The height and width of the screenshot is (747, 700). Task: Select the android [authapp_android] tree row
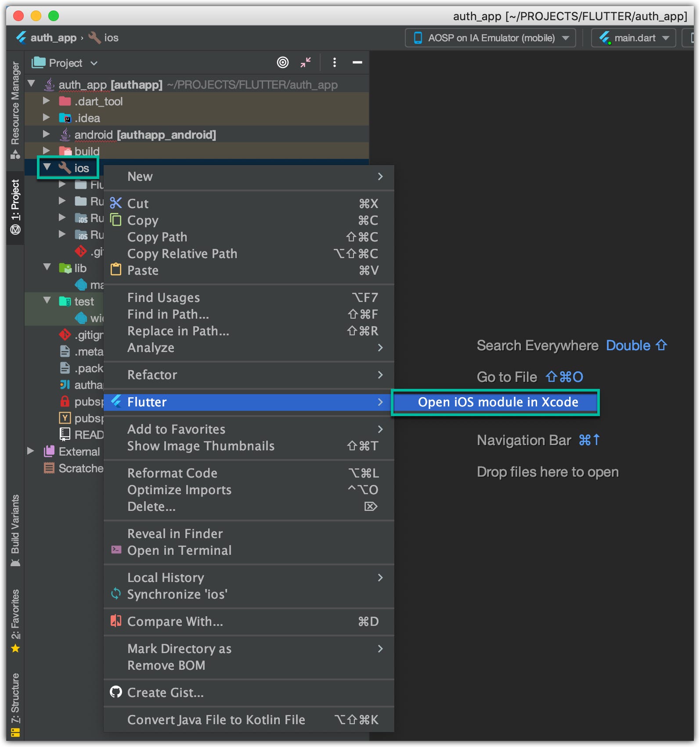click(197, 135)
